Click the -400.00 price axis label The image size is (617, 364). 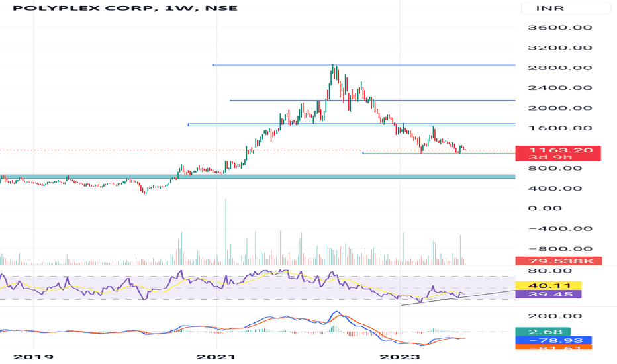coord(559,228)
